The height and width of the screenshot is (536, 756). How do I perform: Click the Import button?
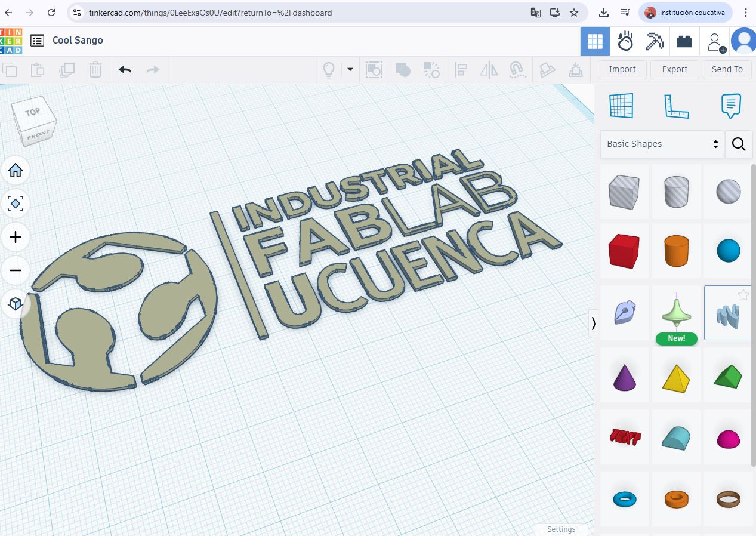[x=622, y=69]
